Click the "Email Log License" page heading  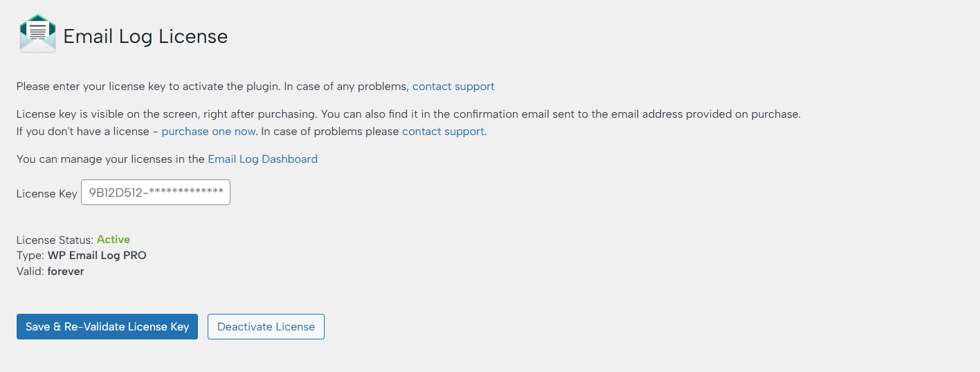click(145, 37)
